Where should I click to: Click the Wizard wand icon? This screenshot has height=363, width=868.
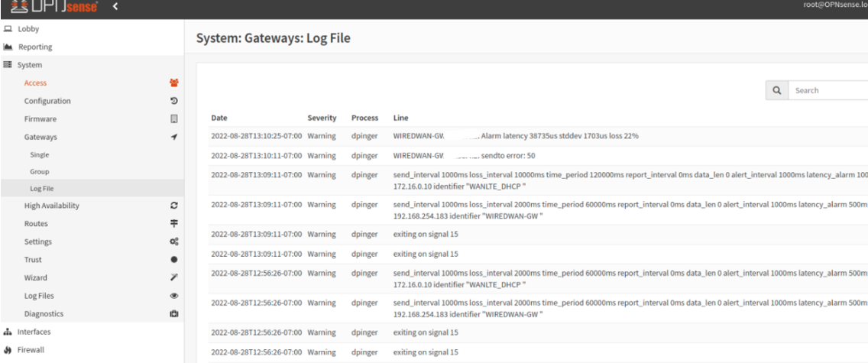coord(173,277)
